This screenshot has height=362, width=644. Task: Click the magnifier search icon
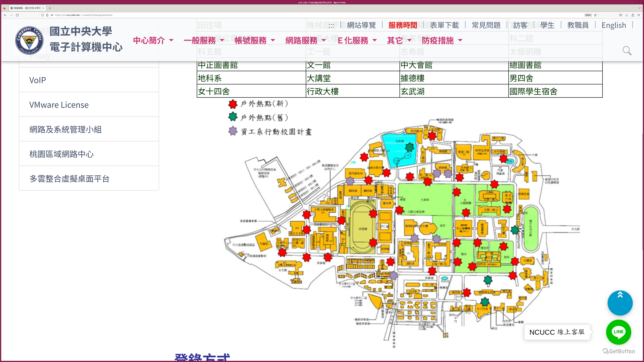click(x=627, y=51)
